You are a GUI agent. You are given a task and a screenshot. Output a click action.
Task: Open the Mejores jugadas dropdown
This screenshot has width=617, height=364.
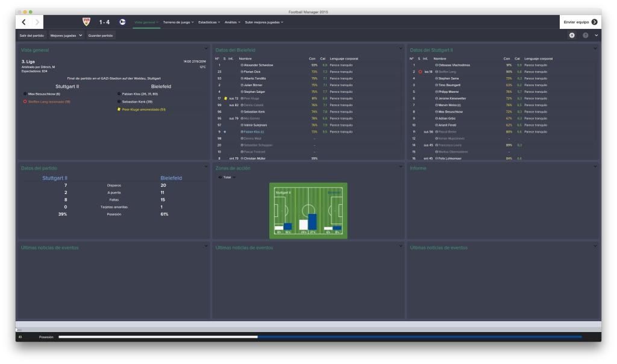pos(66,36)
